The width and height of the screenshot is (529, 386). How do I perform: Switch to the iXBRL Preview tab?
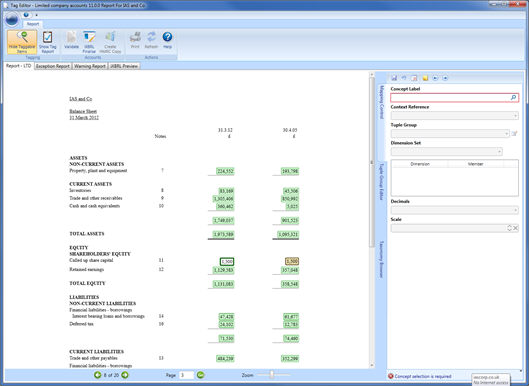point(124,66)
